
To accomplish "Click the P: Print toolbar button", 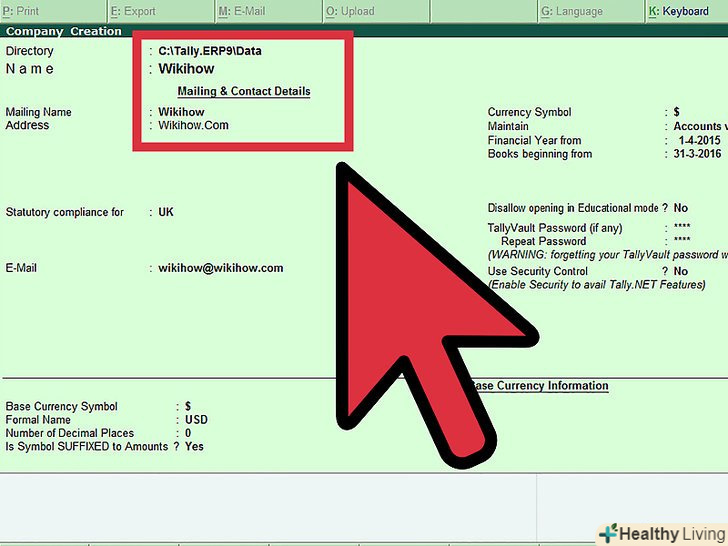I will pos(53,11).
